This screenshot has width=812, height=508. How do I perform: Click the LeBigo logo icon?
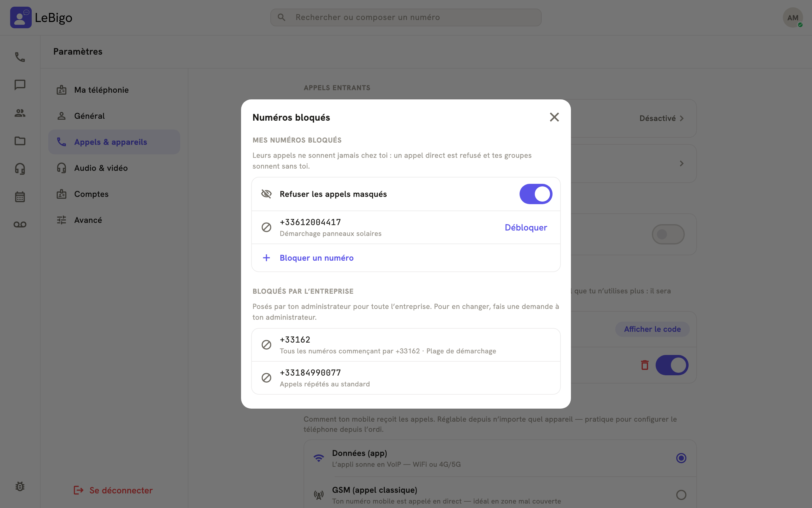[x=21, y=17]
